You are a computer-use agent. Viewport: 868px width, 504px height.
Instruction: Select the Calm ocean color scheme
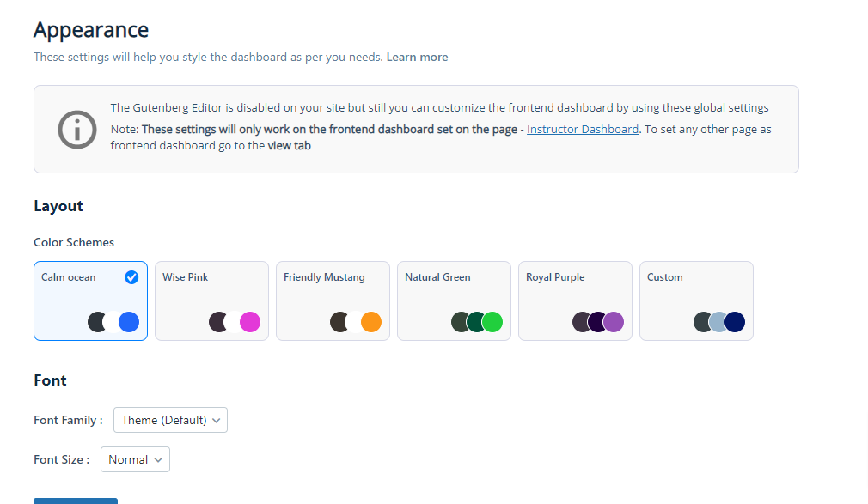coord(90,301)
